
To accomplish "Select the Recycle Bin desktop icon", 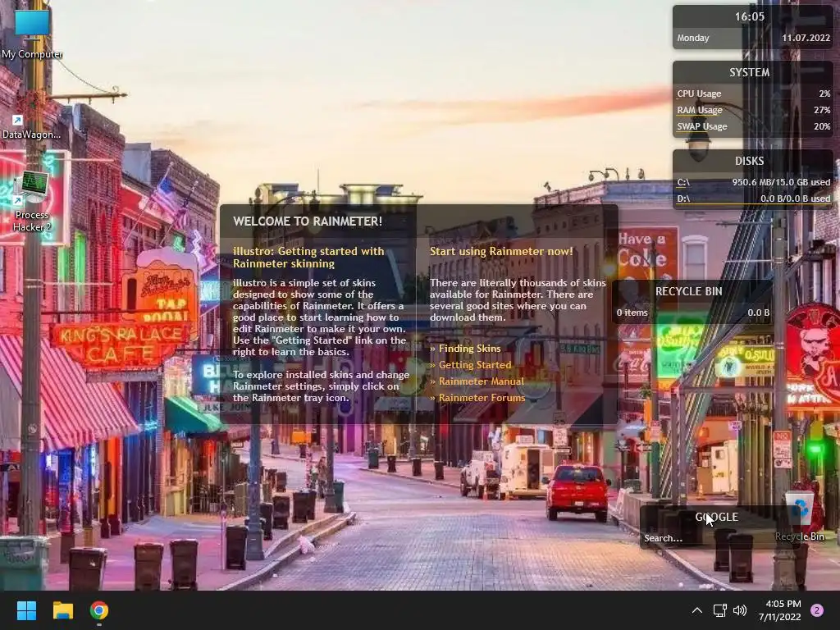I will [x=799, y=517].
